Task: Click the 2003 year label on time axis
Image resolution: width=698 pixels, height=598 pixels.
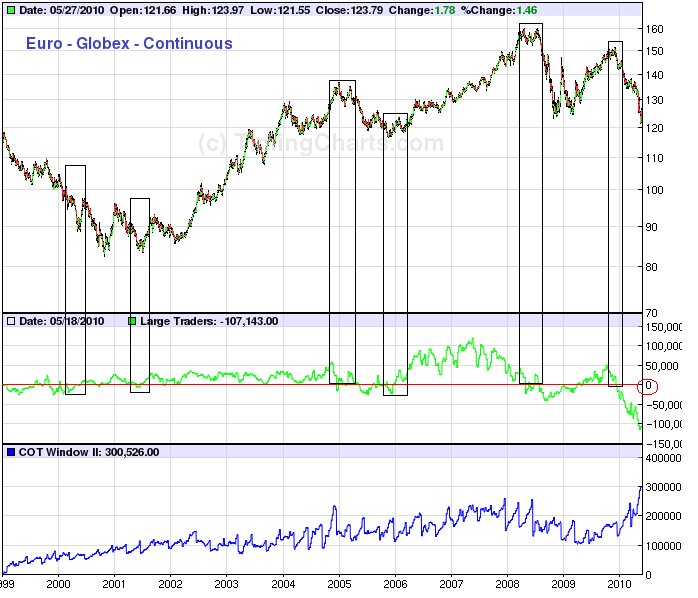Action: (x=227, y=584)
